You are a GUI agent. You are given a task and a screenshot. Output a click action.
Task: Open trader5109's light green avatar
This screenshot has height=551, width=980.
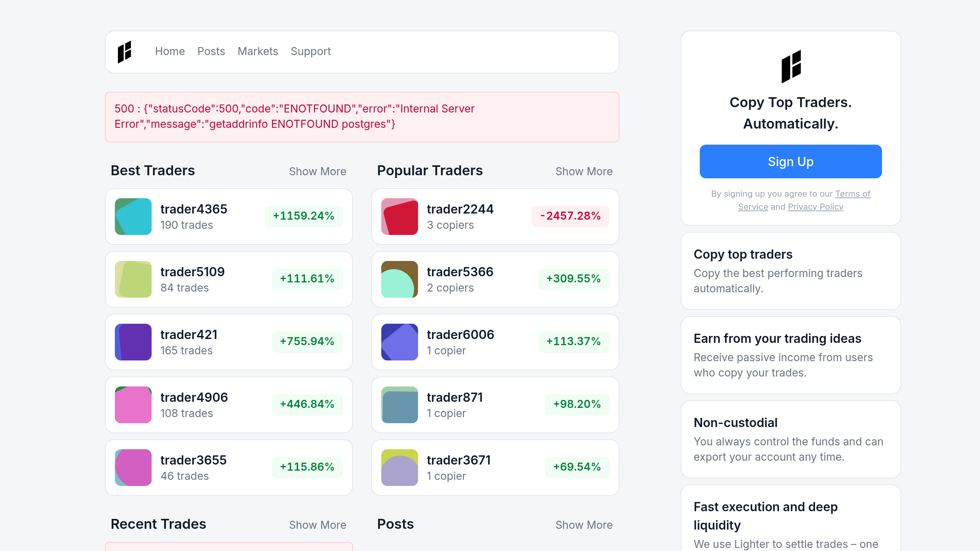[x=133, y=279]
